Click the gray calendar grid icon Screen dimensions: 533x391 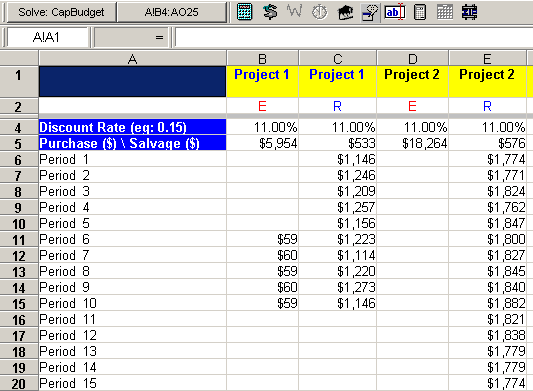[445, 12]
